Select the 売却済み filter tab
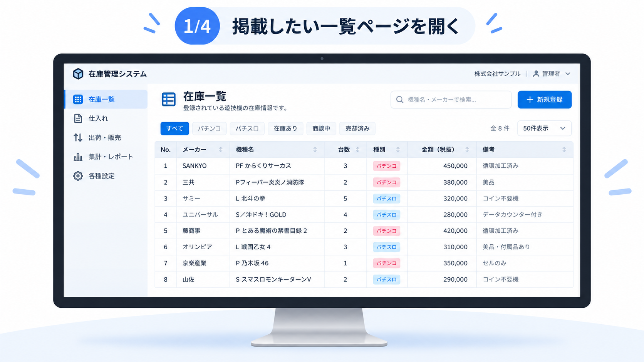The width and height of the screenshot is (644, 362). [357, 128]
